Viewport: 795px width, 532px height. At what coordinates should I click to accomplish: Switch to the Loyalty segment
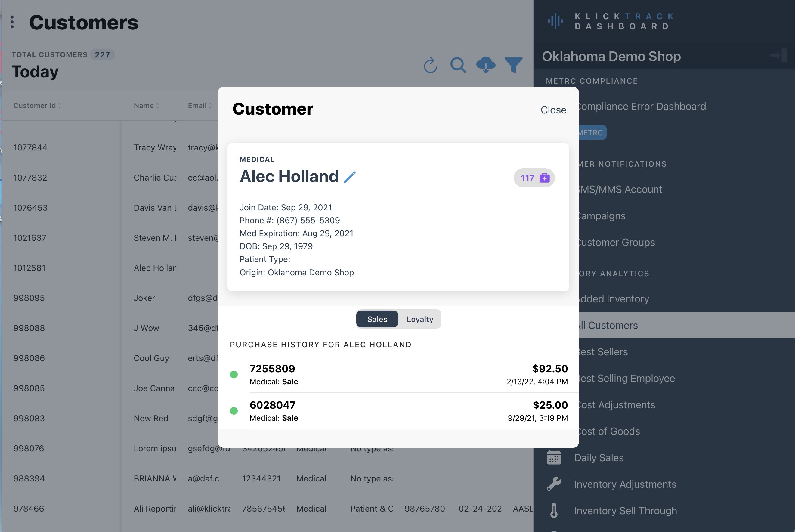click(420, 319)
